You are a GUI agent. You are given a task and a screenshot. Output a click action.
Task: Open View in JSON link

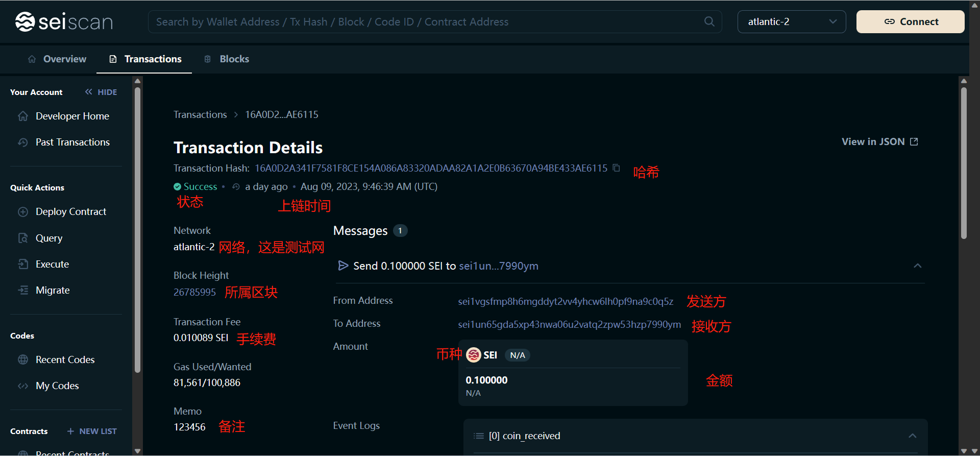[880, 141]
